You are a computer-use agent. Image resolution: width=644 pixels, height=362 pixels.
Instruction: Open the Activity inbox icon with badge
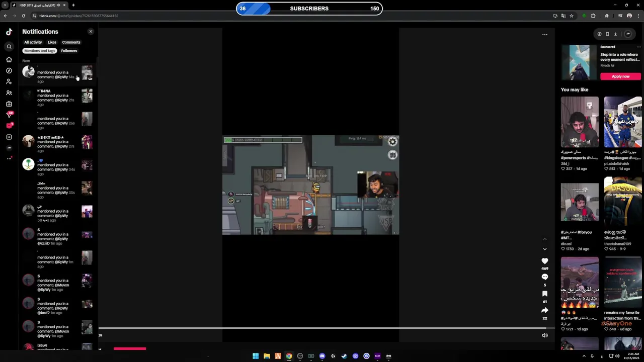[9, 115]
